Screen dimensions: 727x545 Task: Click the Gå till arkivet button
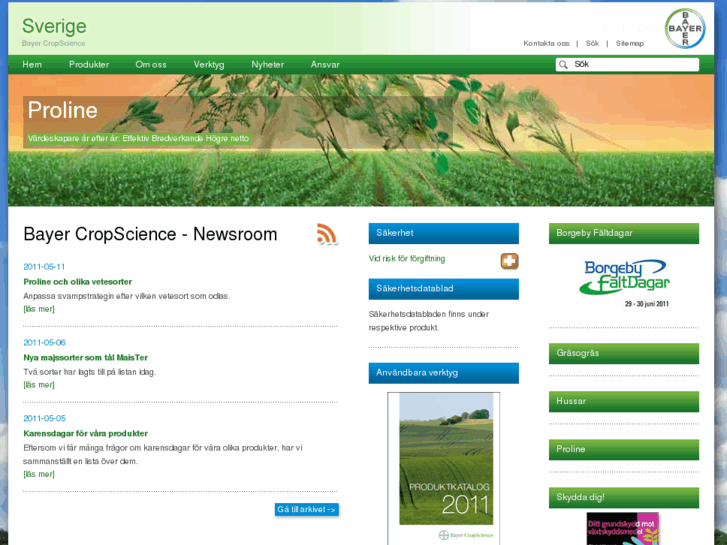pos(306,509)
